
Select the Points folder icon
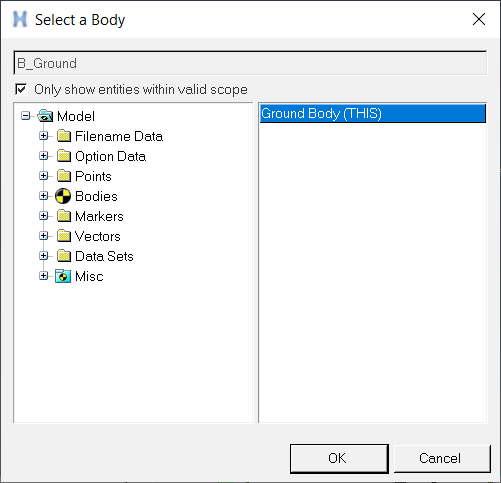click(64, 176)
